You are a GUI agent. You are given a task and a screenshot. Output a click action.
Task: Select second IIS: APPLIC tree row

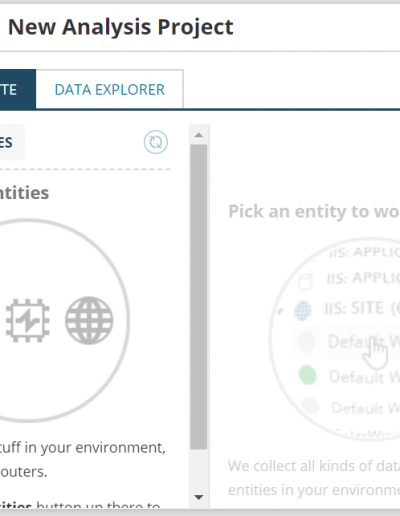tap(363, 278)
